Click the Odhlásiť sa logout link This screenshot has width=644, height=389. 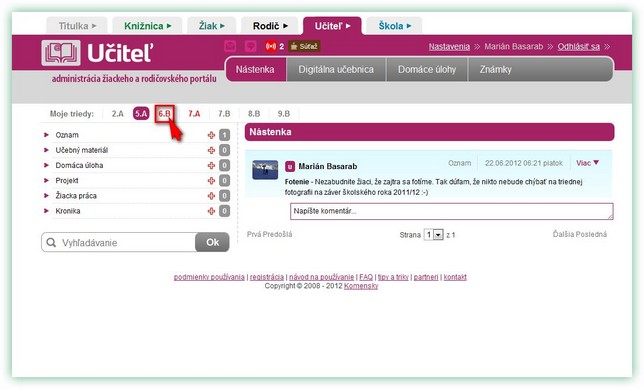coord(579,46)
